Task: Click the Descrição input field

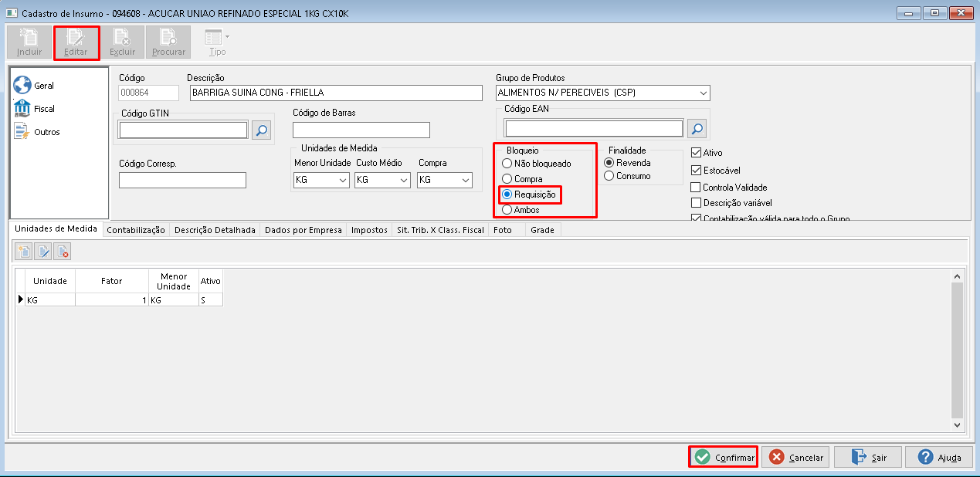Action: point(335,93)
